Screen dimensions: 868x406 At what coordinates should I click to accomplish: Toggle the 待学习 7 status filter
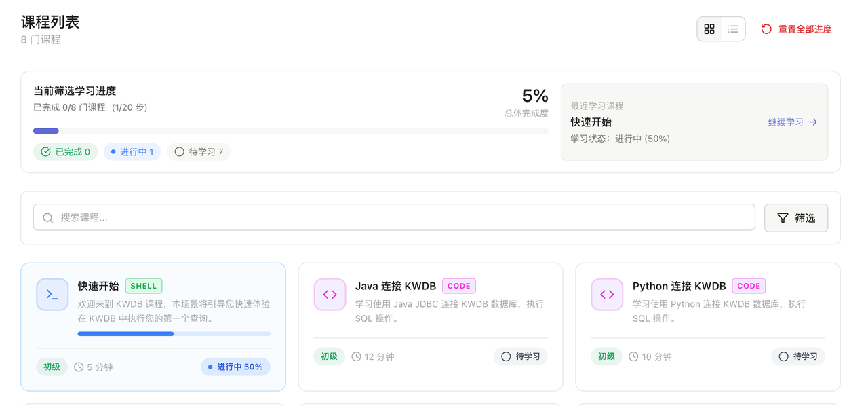pyautogui.click(x=199, y=152)
